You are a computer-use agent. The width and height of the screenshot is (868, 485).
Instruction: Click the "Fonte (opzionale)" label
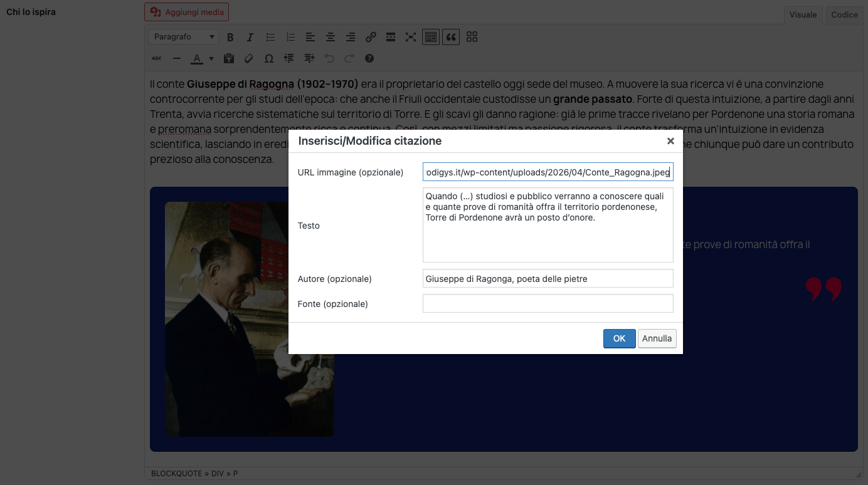[333, 304]
